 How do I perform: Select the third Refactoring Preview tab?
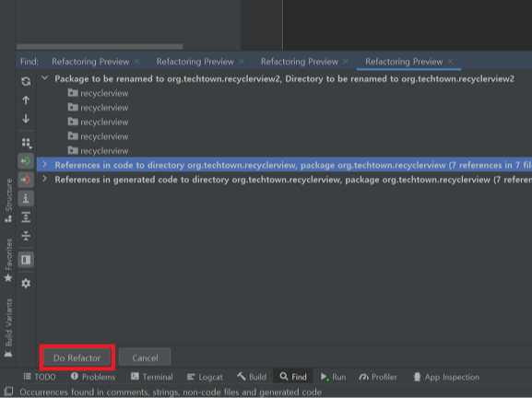tap(300, 62)
